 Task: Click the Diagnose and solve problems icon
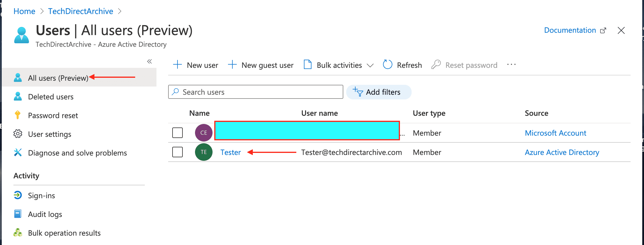[18, 153]
